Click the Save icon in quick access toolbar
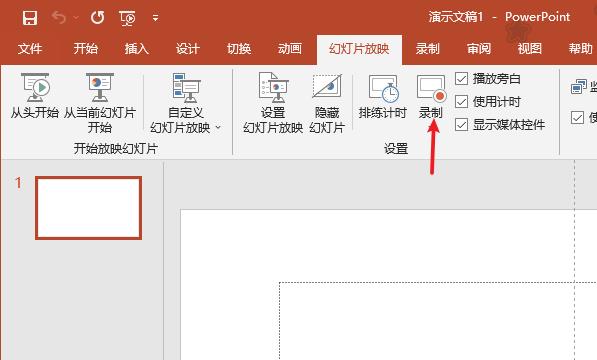Screen dimensions: 597x360 pos(30,18)
